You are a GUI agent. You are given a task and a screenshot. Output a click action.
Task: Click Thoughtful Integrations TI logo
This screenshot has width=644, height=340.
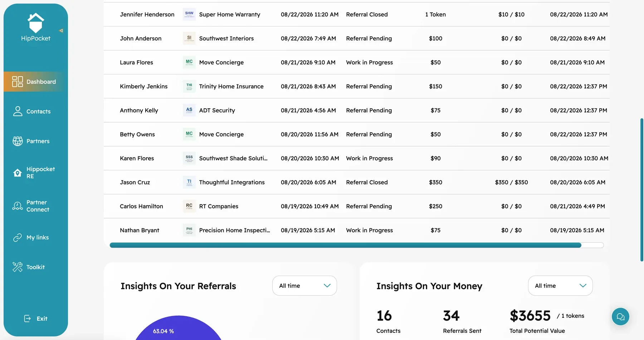189,182
